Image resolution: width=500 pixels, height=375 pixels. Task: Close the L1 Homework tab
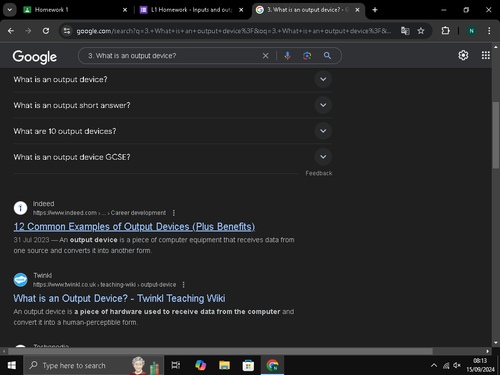241,10
